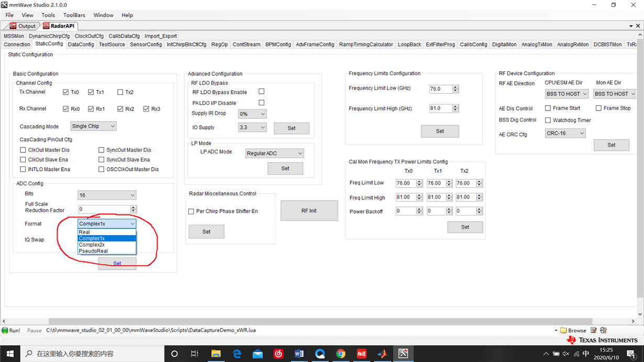644x362 pixels.
Task: Click the RF Init button
Action: click(x=309, y=211)
